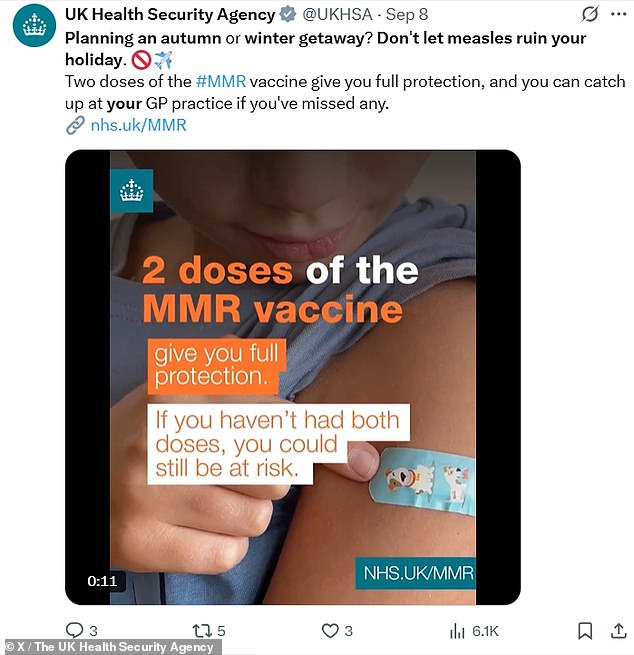Click the link chain icon before nhs.uk
The image size is (634, 655).
point(76,125)
